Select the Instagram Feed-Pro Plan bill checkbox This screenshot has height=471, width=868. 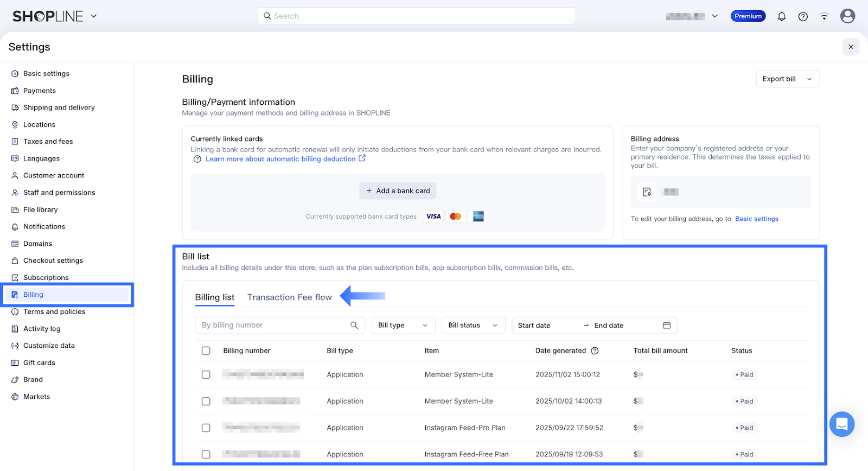coord(206,428)
